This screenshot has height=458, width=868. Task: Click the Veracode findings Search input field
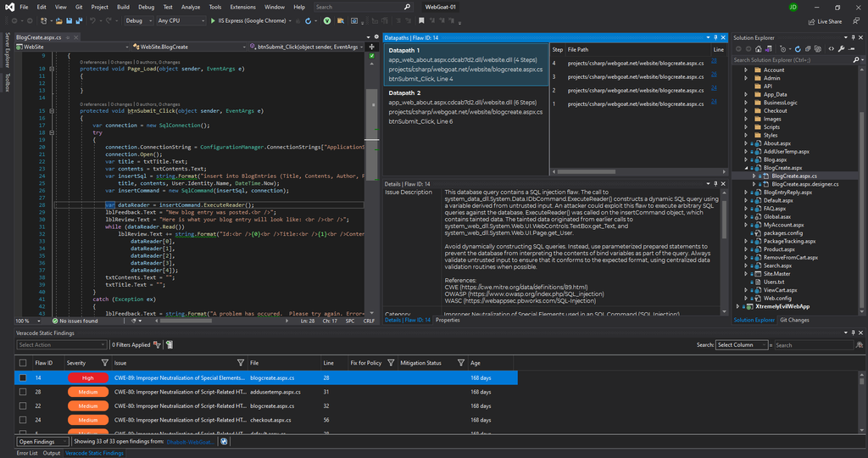tap(814, 345)
